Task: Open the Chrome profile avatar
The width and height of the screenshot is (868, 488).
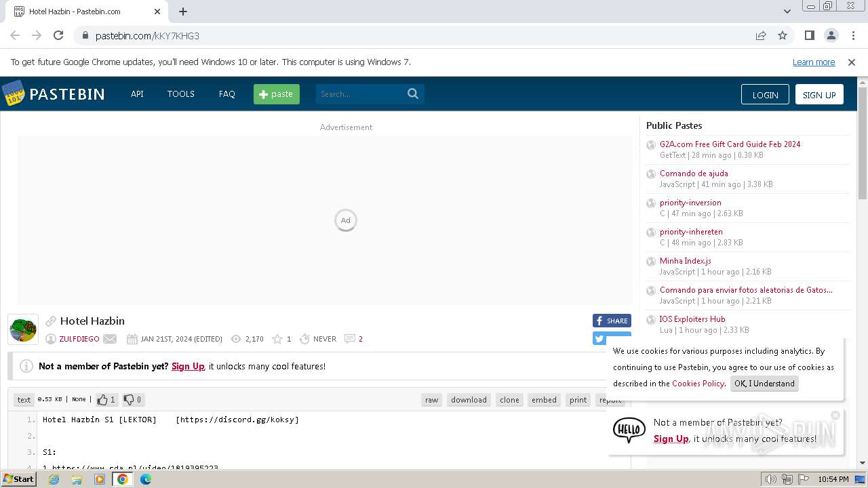Action: 831,35
